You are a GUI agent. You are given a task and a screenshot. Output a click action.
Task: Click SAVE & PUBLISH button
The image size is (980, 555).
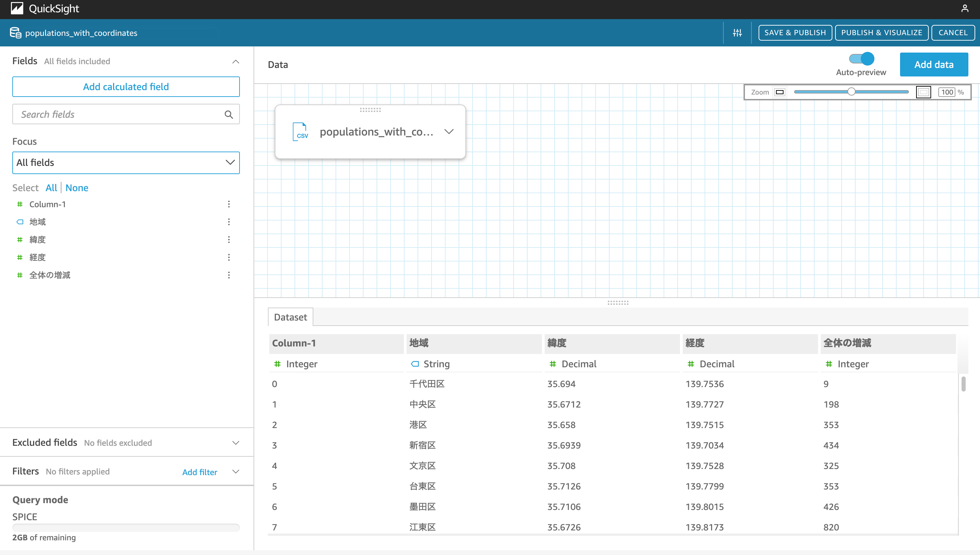[x=795, y=33]
